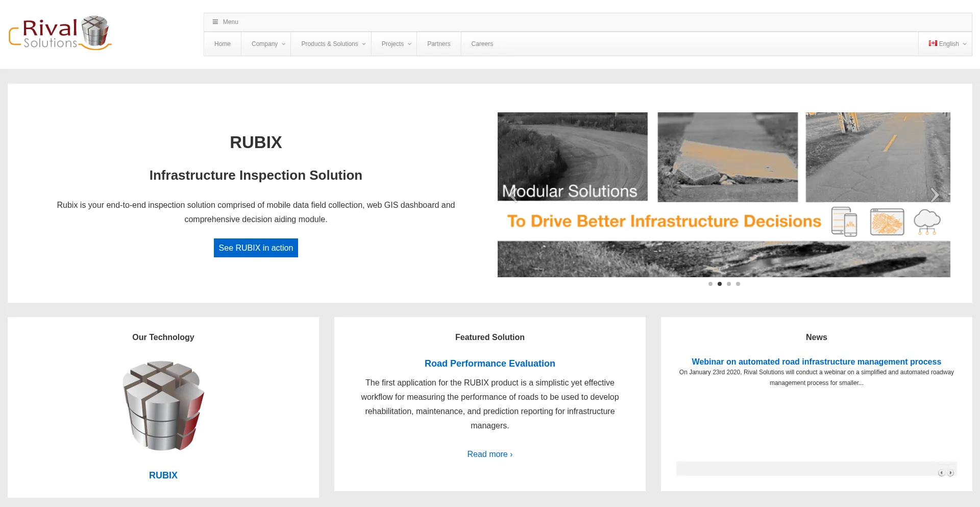Click the Canadian flag language icon

click(933, 43)
